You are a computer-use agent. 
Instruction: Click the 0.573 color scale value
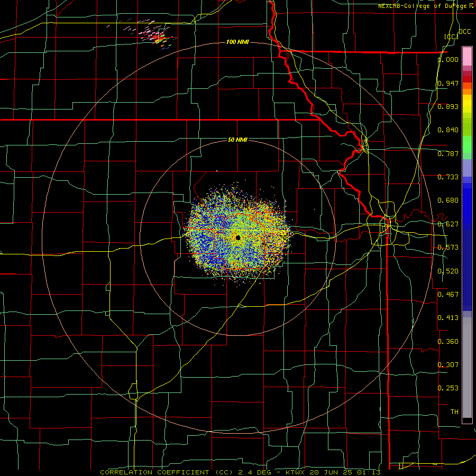point(448,248)
